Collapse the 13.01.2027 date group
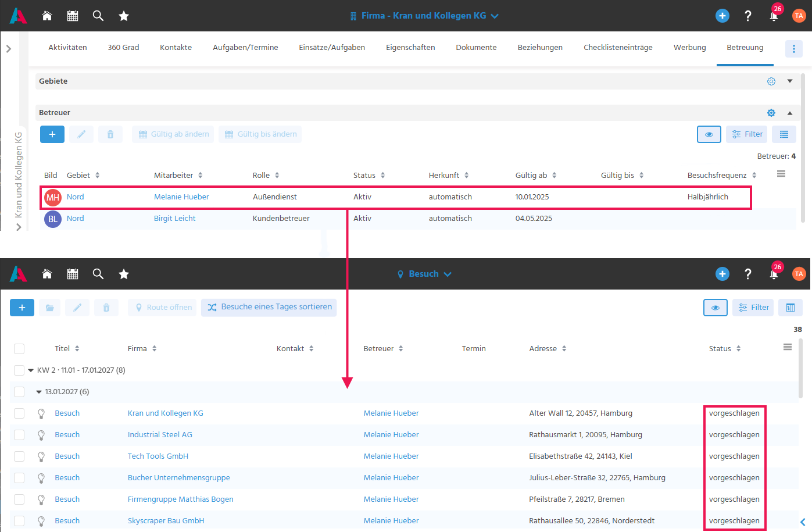This screenshot has width=812, height=532. pyautogui.click(x=39, y=392)
